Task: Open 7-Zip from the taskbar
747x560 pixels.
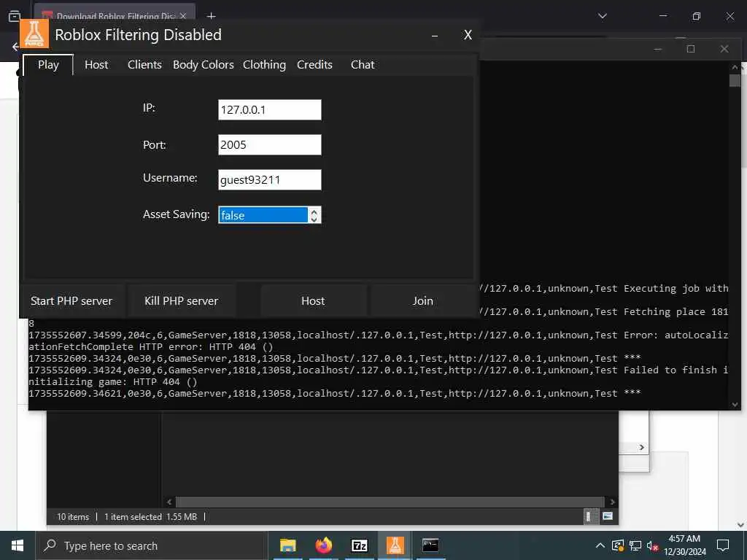Action: click(359, 545)
